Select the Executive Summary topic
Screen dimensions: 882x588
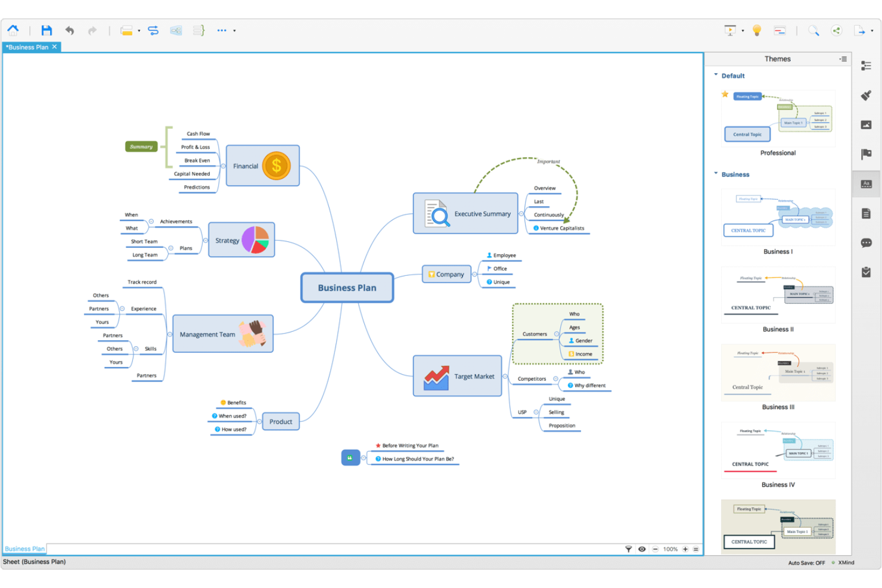tap(465, 213)
